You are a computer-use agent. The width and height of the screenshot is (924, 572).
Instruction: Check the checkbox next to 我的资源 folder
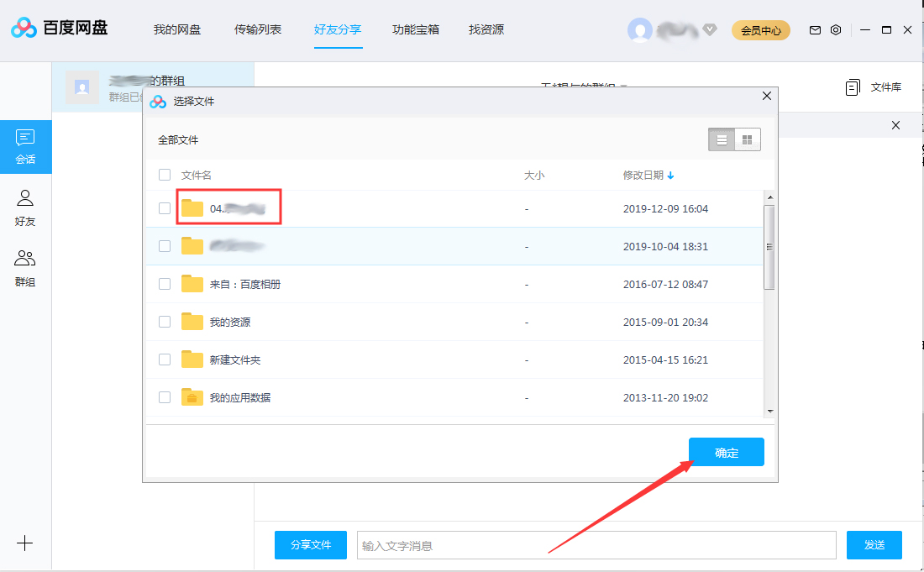click(x=164, y=322)
